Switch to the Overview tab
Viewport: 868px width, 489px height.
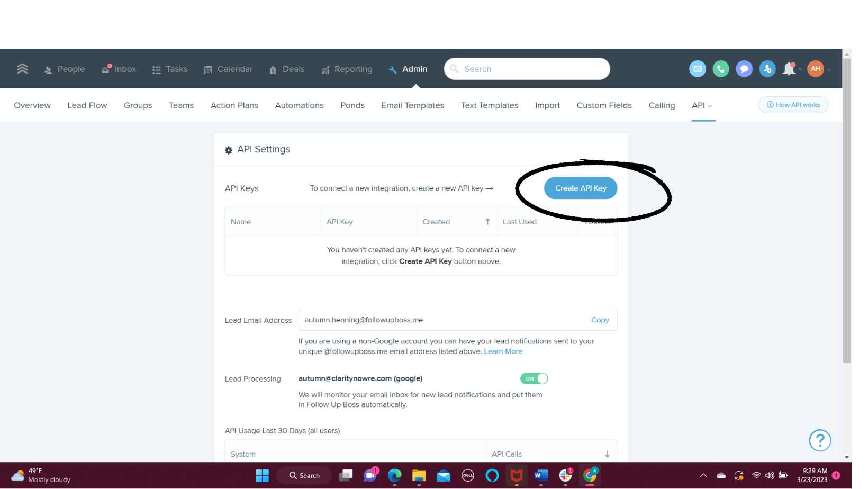(32, 105)
